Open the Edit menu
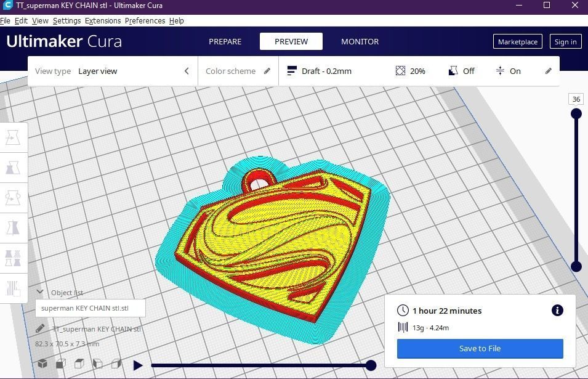 point(21,20)
